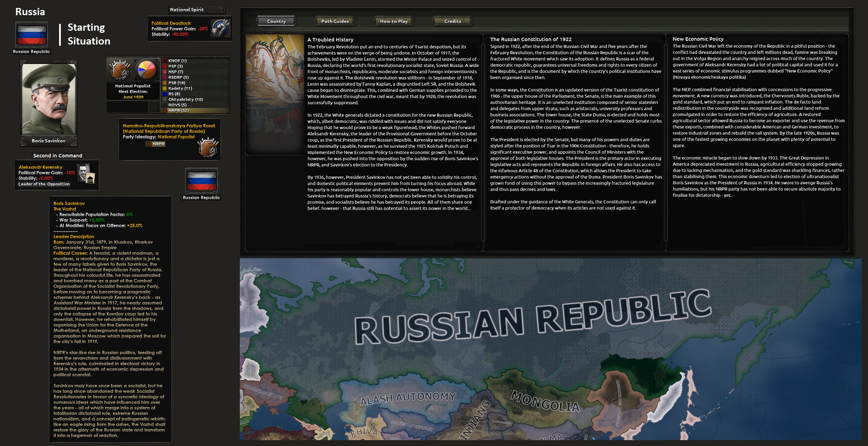Viewport: 868px width, 446px height.
Task: Open the How to Play tab
Action: click(394, 21)
